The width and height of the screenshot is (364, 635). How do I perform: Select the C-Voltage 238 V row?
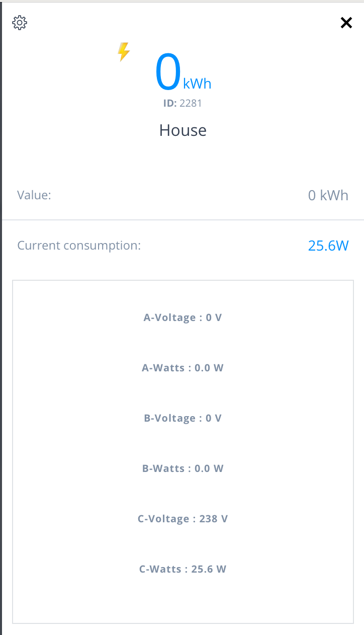click(x=183, y=519)
